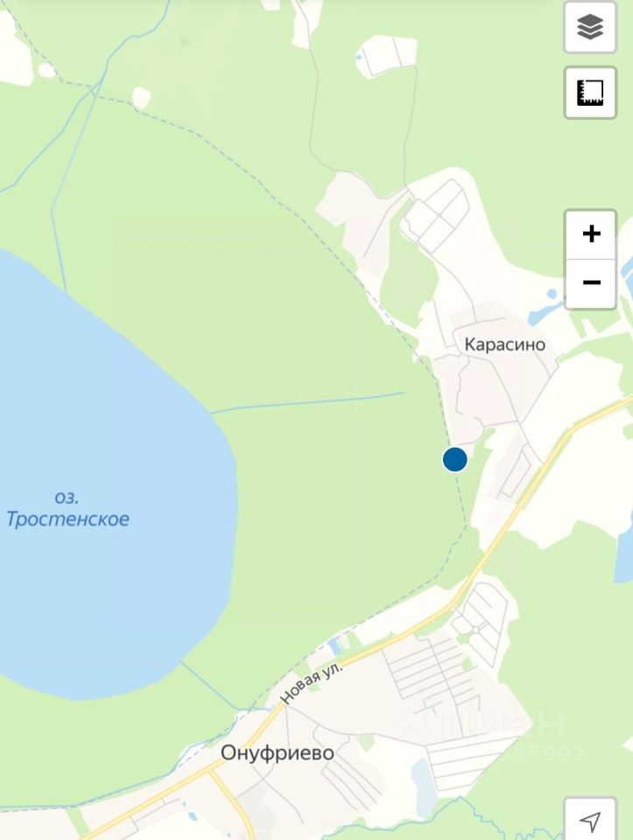Click the small pond east of Карасино

(544, 307)
